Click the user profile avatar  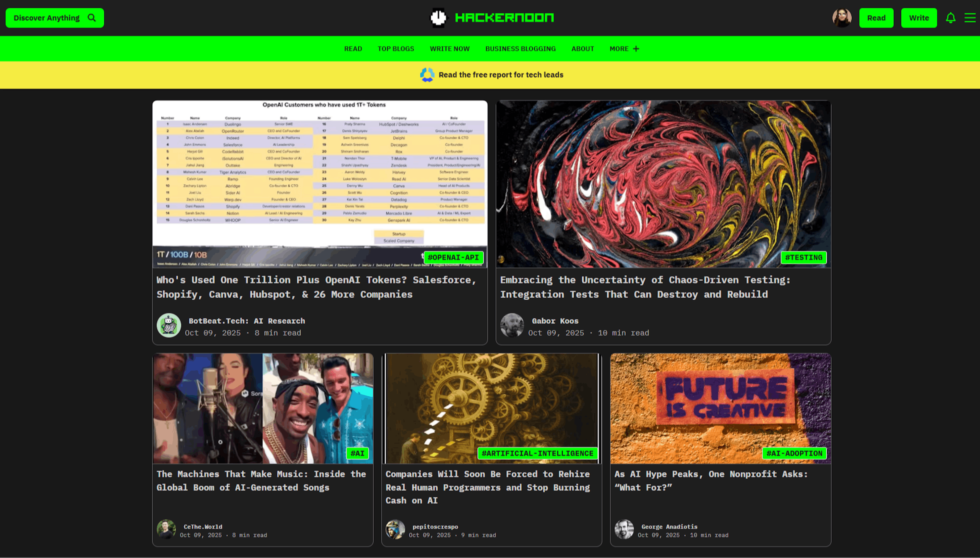[x=842, y=18]
